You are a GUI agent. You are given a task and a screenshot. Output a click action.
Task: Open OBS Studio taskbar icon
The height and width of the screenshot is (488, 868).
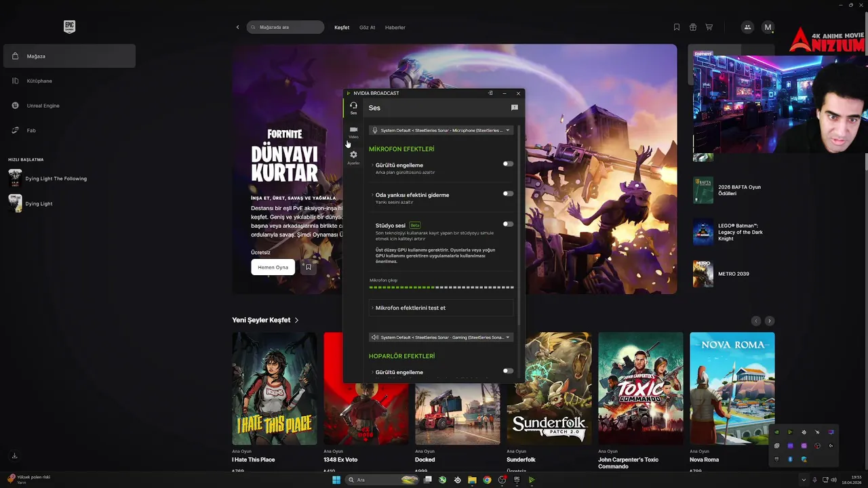(502, 480)
